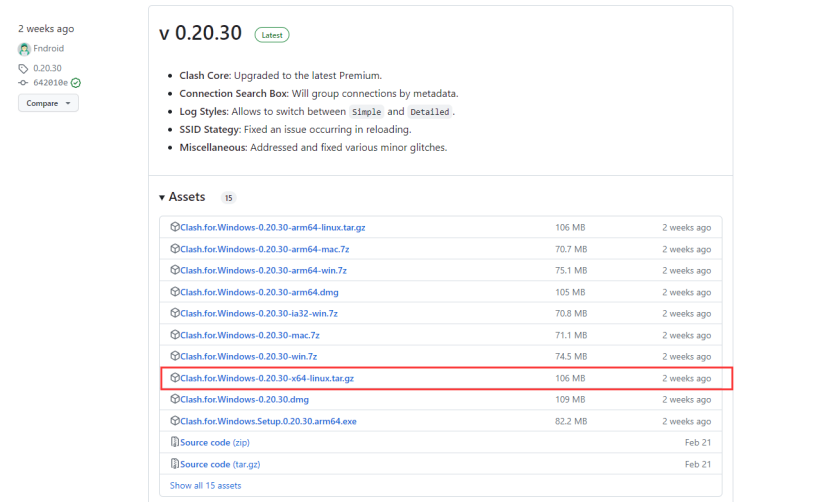Download Clash.for.Windows-0.20.30-arm64-mac.7z
The image size is (827, 502).
265,249
